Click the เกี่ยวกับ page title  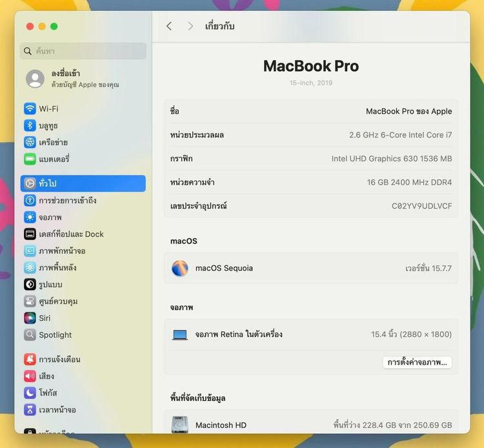coord(220,26)
